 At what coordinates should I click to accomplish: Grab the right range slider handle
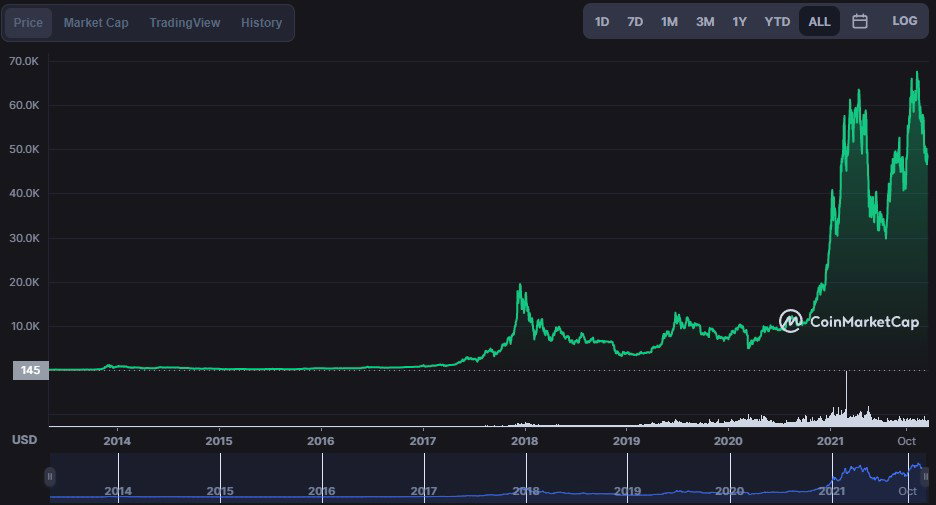point(925,476)
